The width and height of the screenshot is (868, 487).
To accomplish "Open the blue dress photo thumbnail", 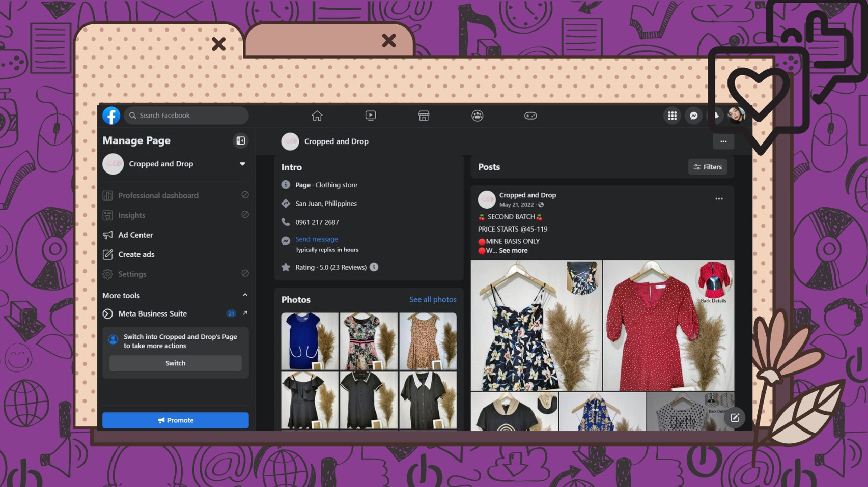I will 310,341.
